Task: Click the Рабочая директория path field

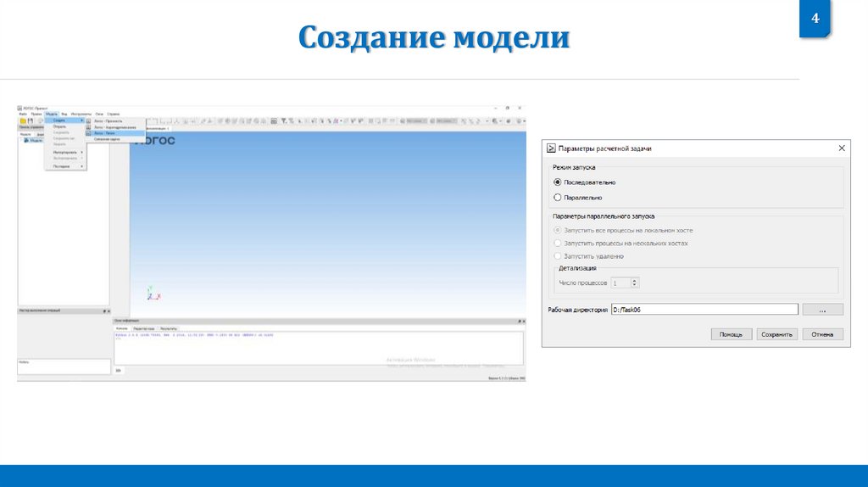Action: (704, 310)
